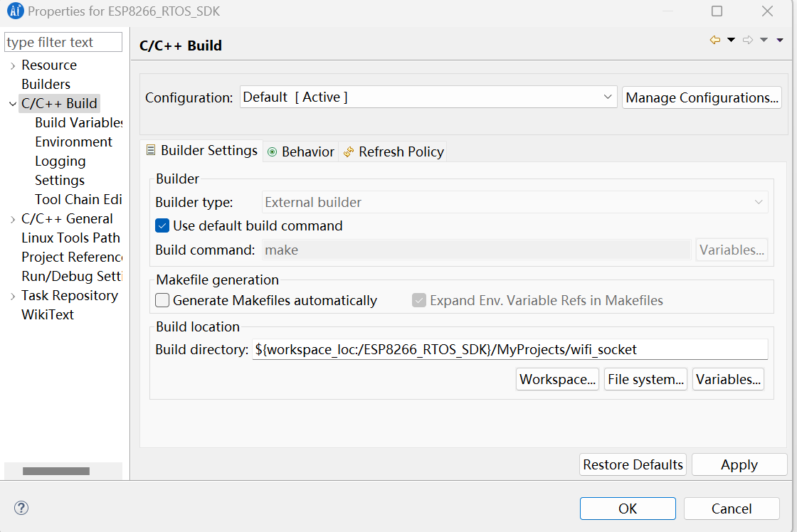The image size is (797, 532).
Task: Click the back navigation arrow icon
Action: [715, 40]
